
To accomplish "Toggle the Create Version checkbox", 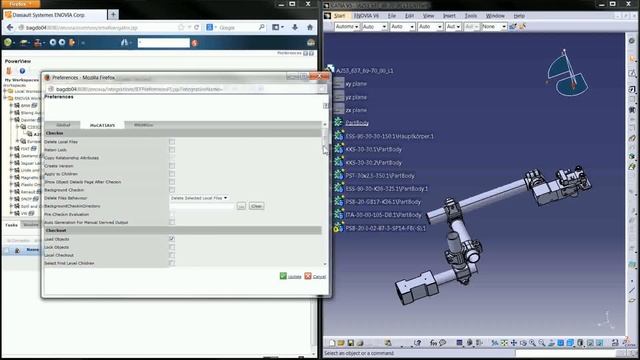I will [x=172, y=166].
